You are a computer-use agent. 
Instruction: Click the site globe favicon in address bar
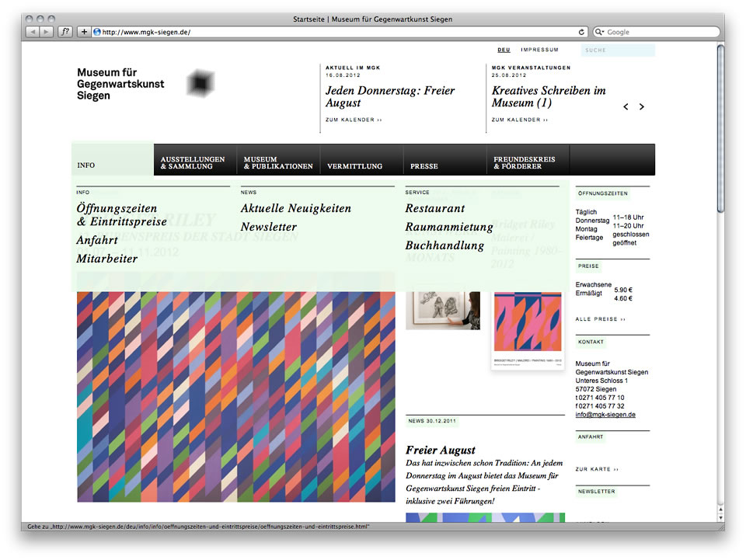[x=97, y=32]
